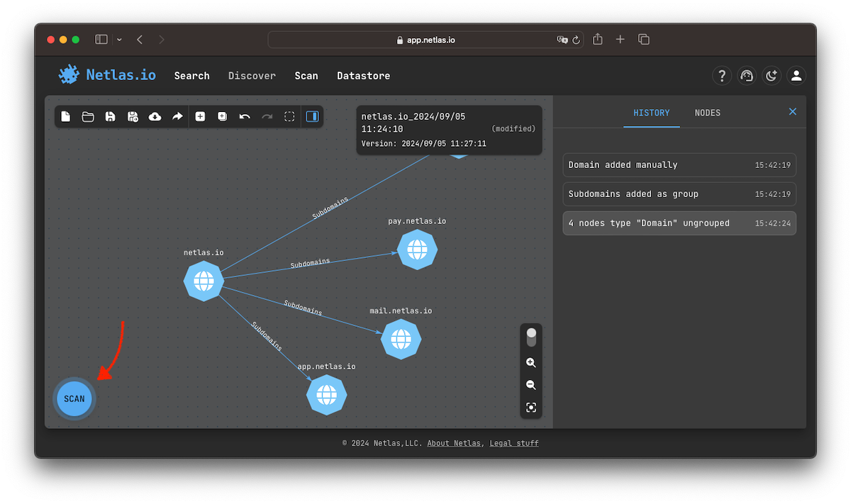Follow the About Netlas link
This screenshot has height=504, width=851.
(x=454, y=443)
